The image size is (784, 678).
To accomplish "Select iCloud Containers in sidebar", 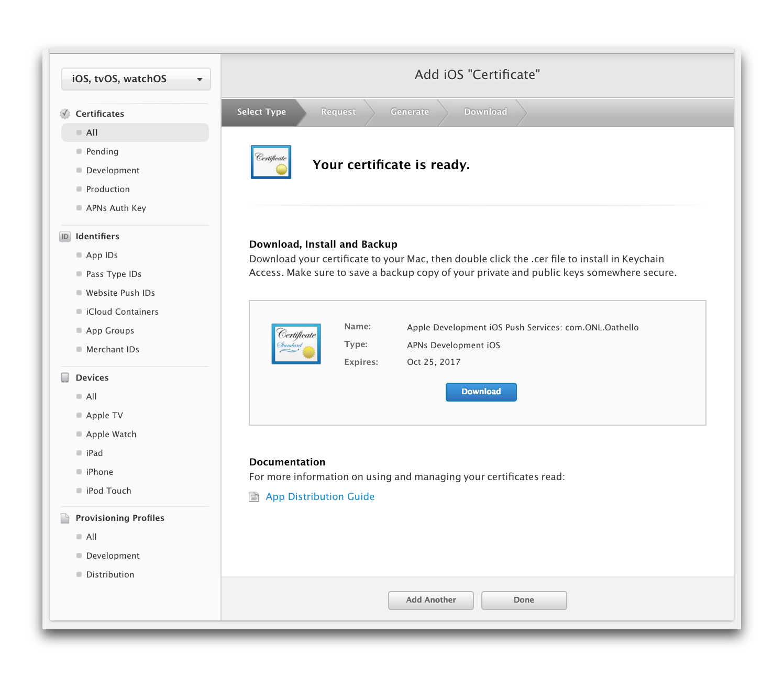I will [122, 312].
